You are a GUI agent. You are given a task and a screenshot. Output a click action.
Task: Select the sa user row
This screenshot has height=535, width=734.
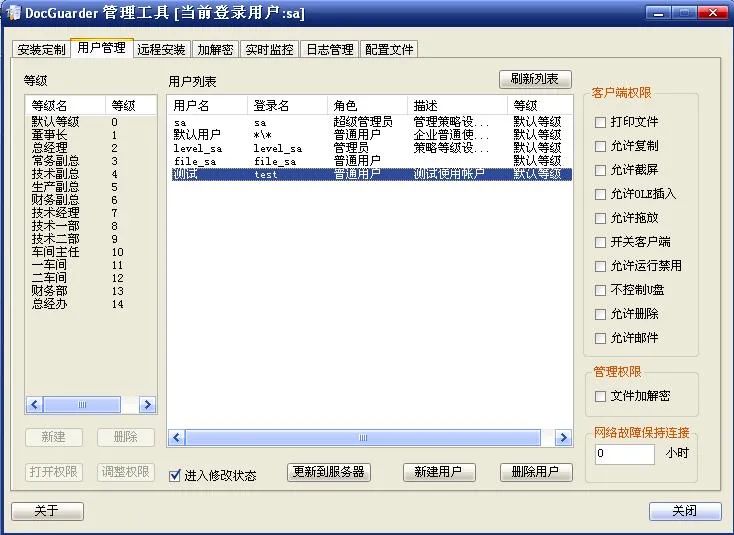(x=370, y=122)
